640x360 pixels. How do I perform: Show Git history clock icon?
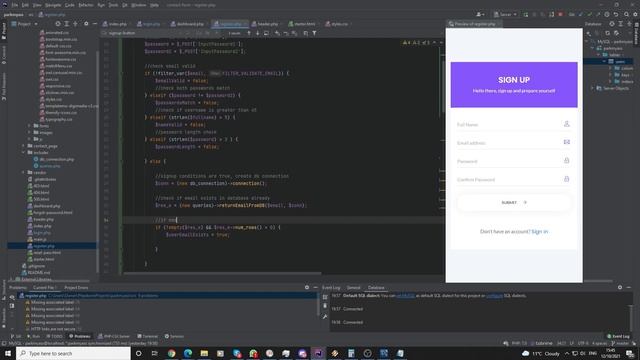click(x=607, y=14)
